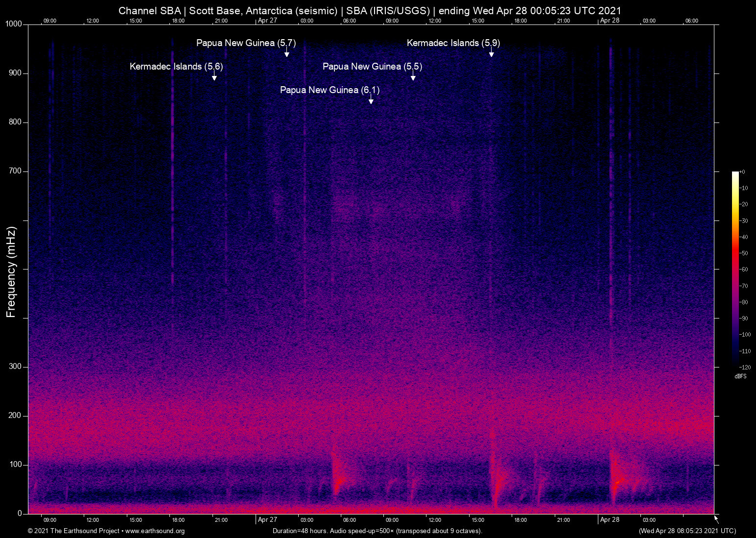The height and width of the screenshot is (538, 756).
Task: Open the www.earthsound.org link in footer
Action: point(155,531)
